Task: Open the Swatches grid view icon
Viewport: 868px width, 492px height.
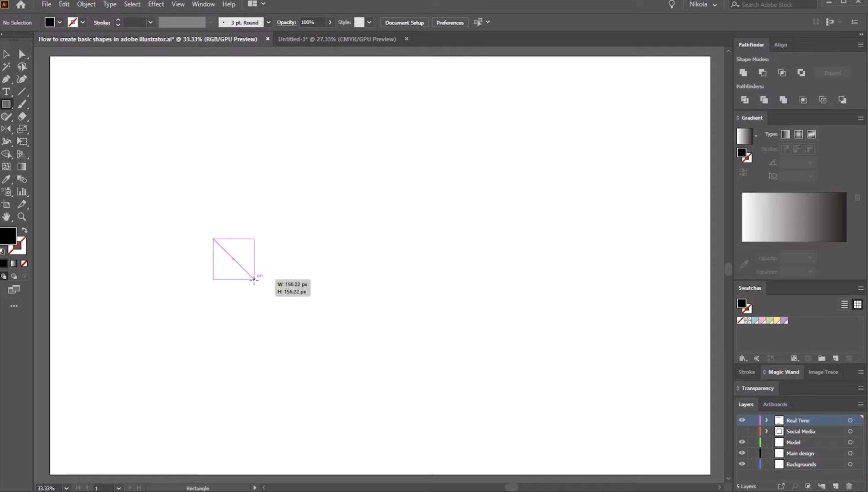Action: tap(857, 304)
